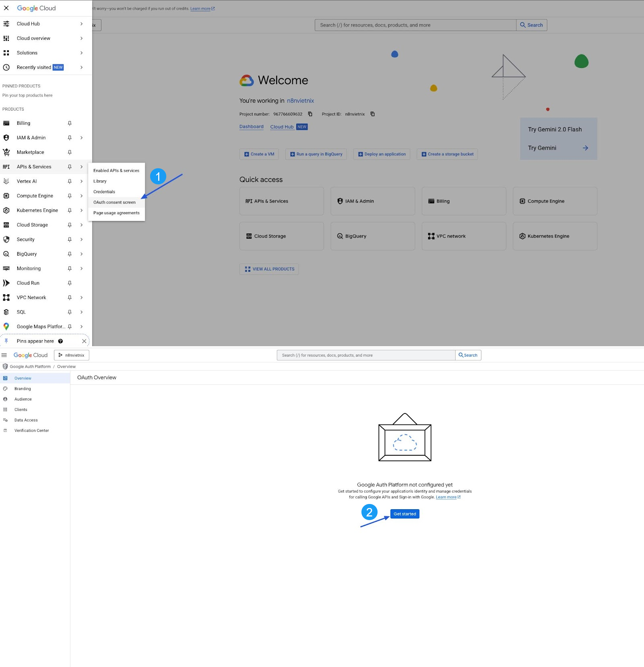Click Marketplace cart icon
This screenshot has height=667, width=644.
click(6, 152)
